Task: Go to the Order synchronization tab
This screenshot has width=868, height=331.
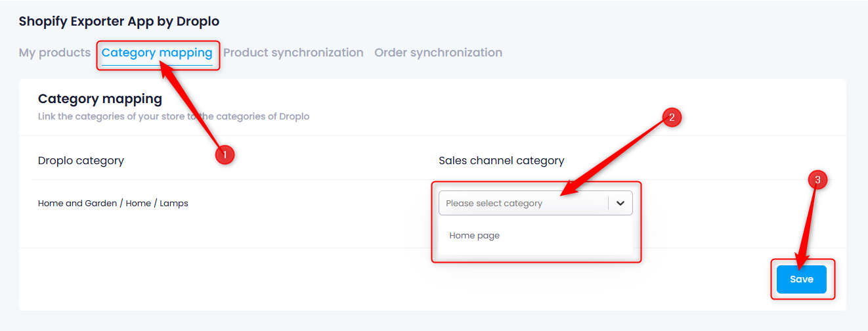Action: [439, 53]
